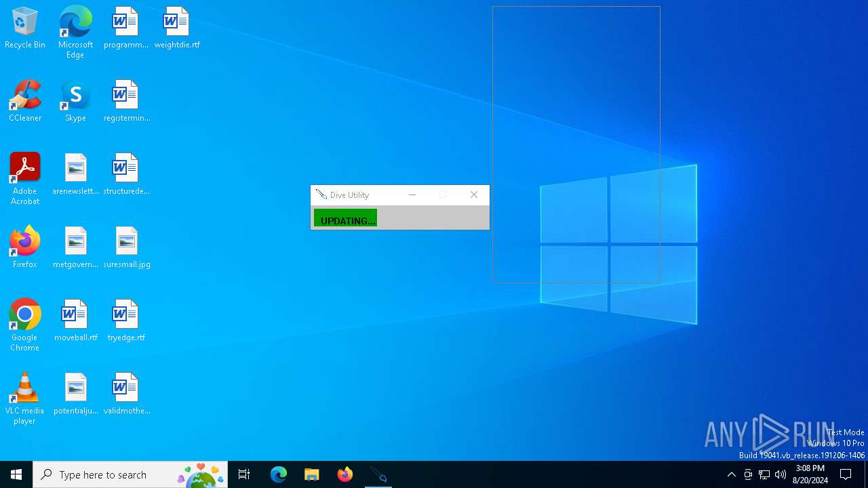Click the Dive Utility taskbar button
The image size is (868, 488).
click(378, 474)
